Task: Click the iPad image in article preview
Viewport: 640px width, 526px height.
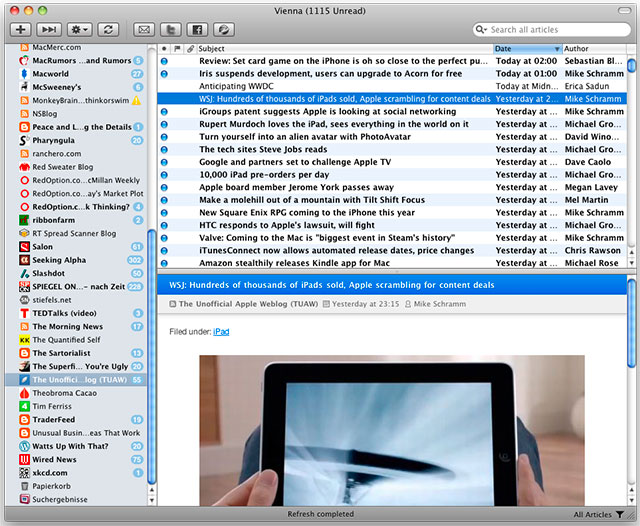Action: tap(392, 431)
